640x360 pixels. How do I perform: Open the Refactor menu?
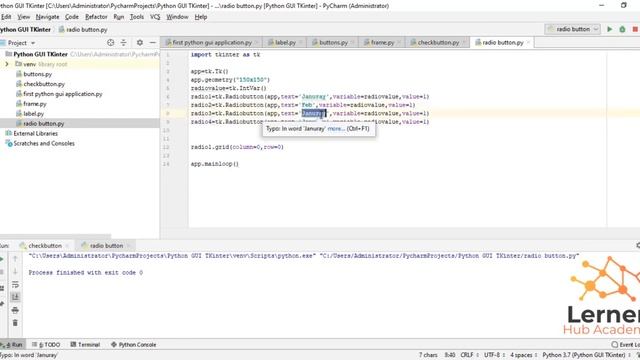[96, 17]
